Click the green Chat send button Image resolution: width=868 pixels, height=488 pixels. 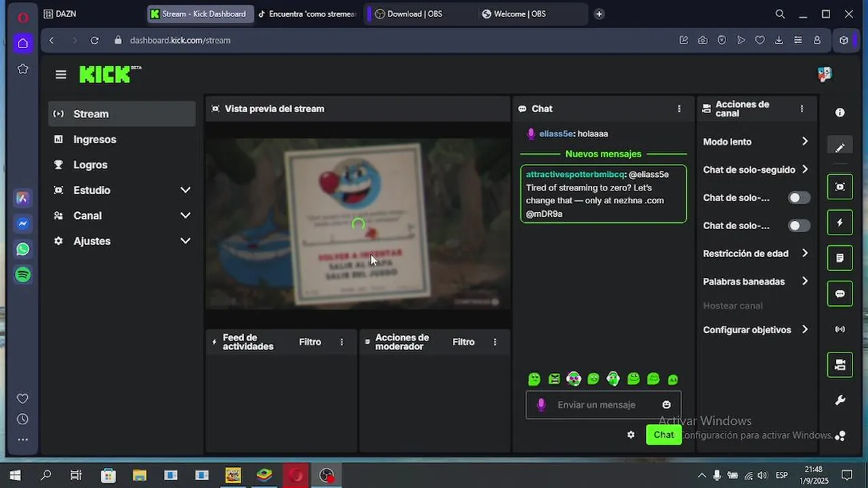[664, 435]
